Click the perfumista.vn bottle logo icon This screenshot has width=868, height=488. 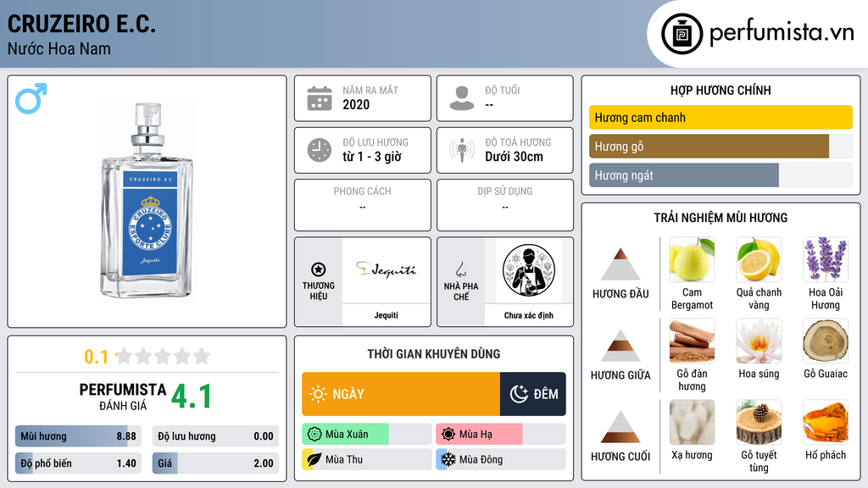(x=682, y=34)
